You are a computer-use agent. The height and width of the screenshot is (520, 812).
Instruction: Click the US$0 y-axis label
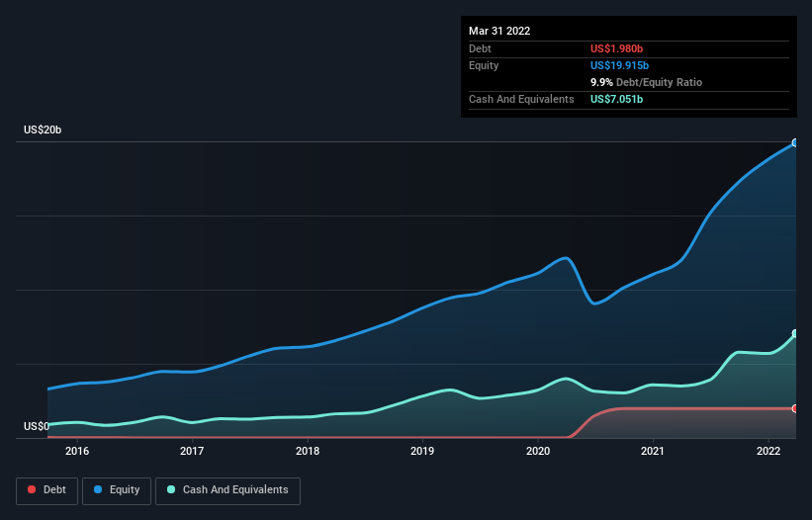(37, 426)
